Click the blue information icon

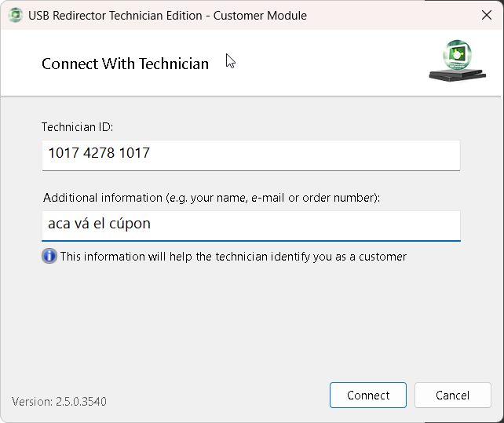(x=49, y=256)
